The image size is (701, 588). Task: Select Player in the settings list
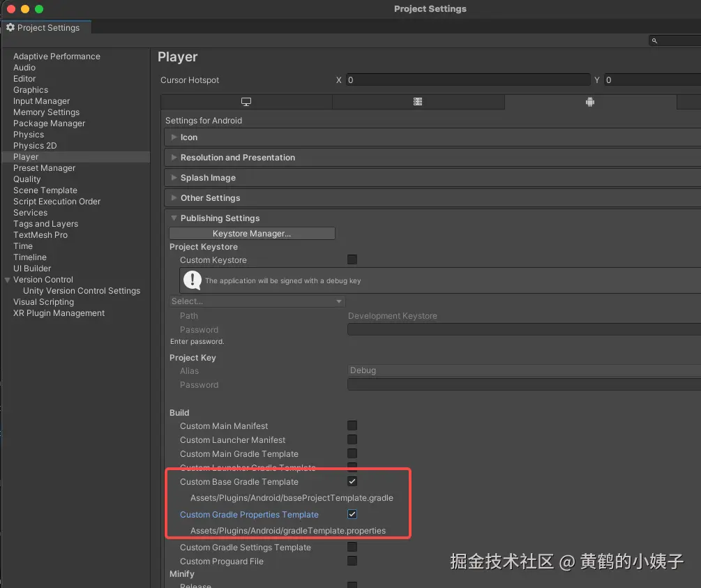click(26, 157)
